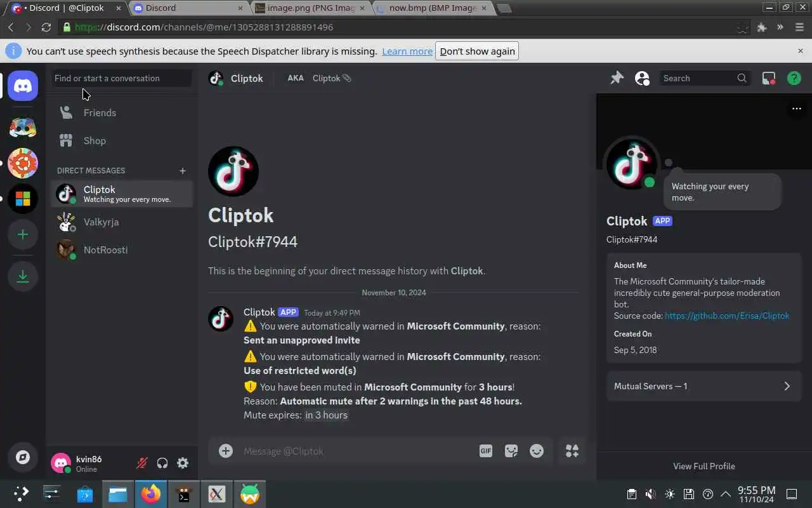Open User Settings gear

click(183, 463)
